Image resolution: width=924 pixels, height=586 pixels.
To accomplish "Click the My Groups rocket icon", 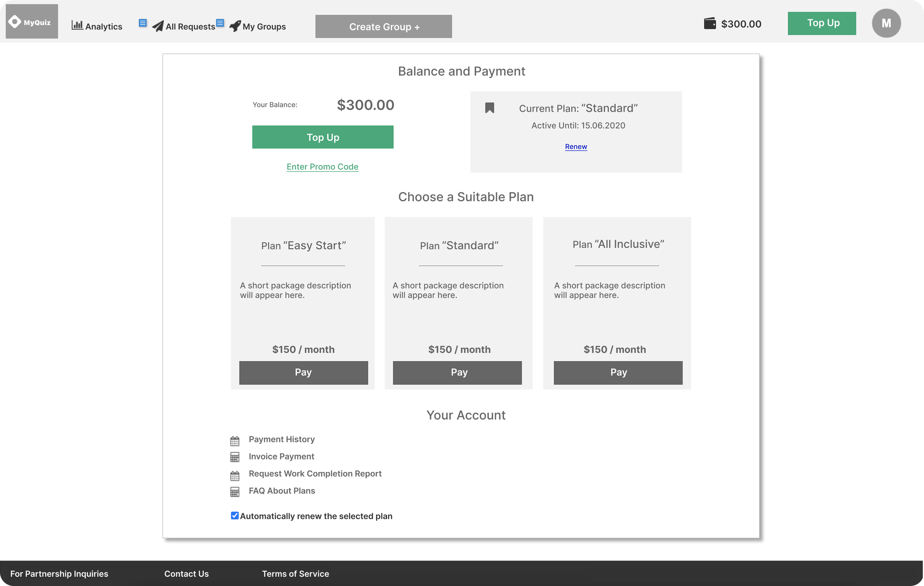I will tap(235, 26).
